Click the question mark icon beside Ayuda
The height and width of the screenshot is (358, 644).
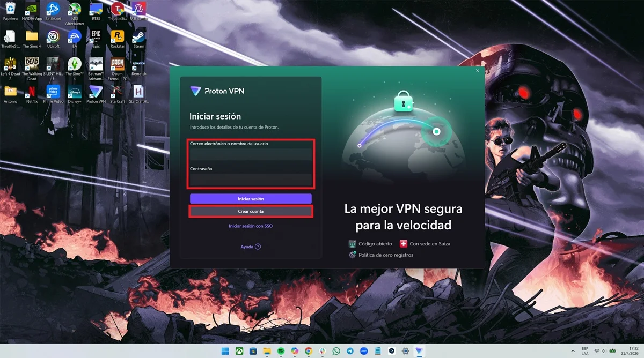coord(259,247)
